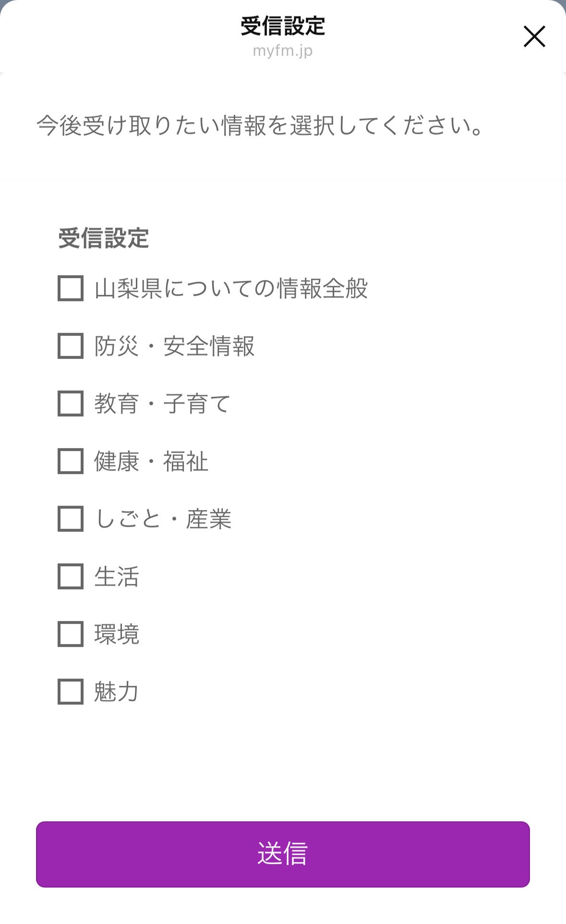The width and height of the screenshot is (566, 924).
Task: Check the 山梨県についての情報全般 checkbox
Action: 71,288
